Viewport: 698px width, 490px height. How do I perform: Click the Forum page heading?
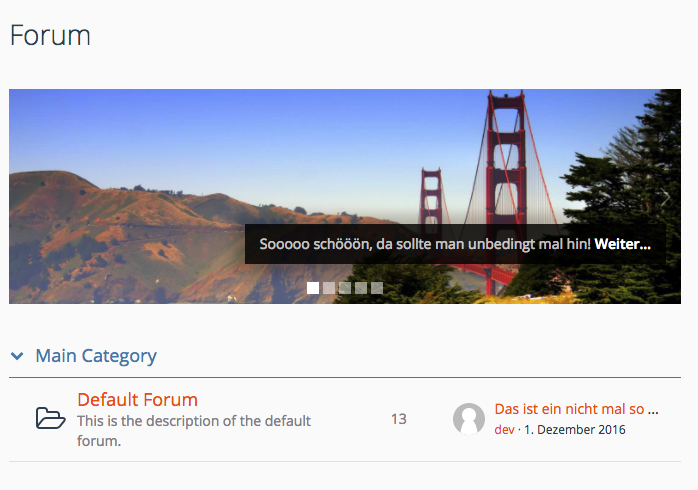coord(50,36)
